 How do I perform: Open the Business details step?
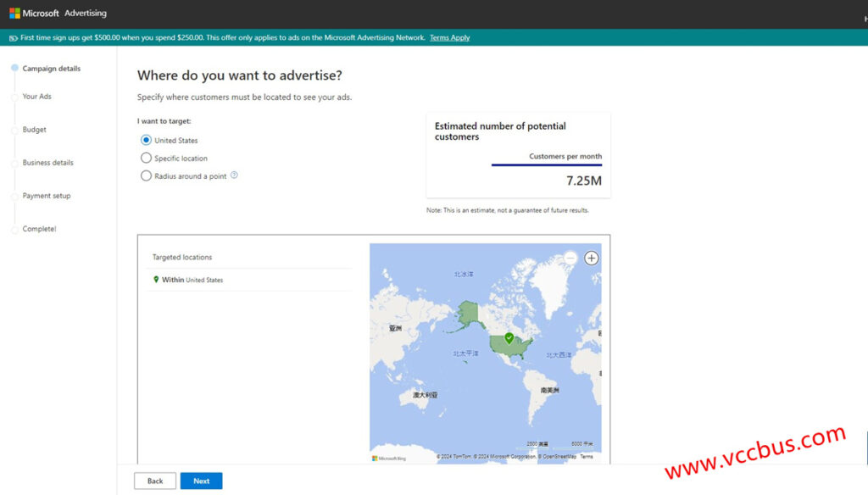47,163
